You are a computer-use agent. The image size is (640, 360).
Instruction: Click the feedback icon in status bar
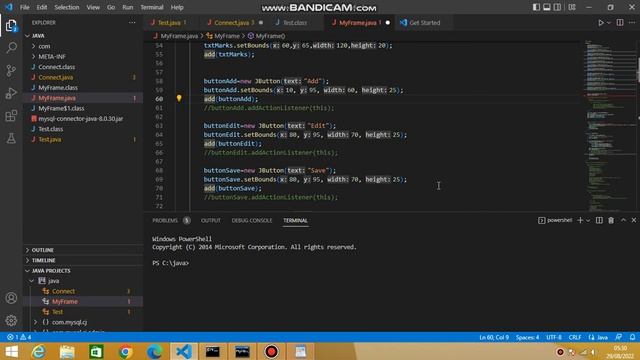pos(619,337)
